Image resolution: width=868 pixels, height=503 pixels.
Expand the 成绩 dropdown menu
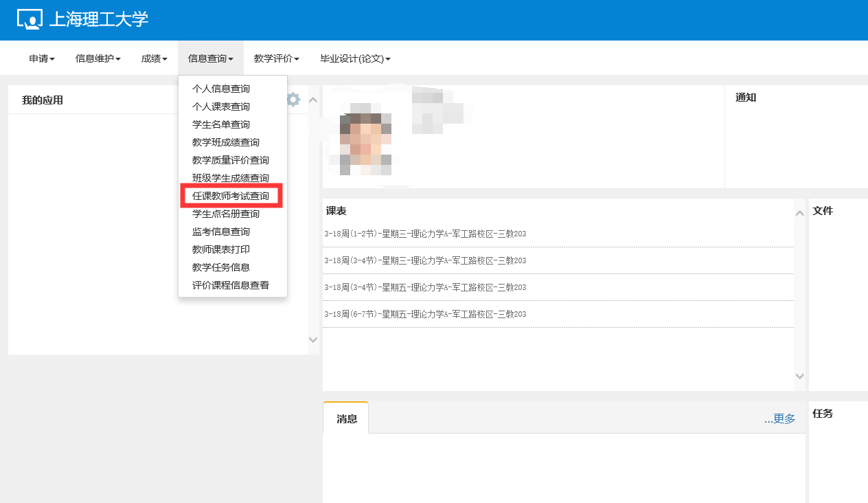(x=154, y=59)
